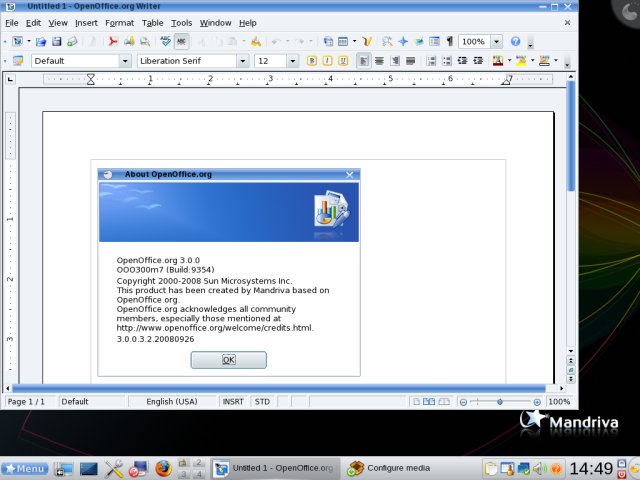The height and width of the screenshot is (480, 640).
Task: Insert a table with the Table icon
Action: (x=343, y=41)
